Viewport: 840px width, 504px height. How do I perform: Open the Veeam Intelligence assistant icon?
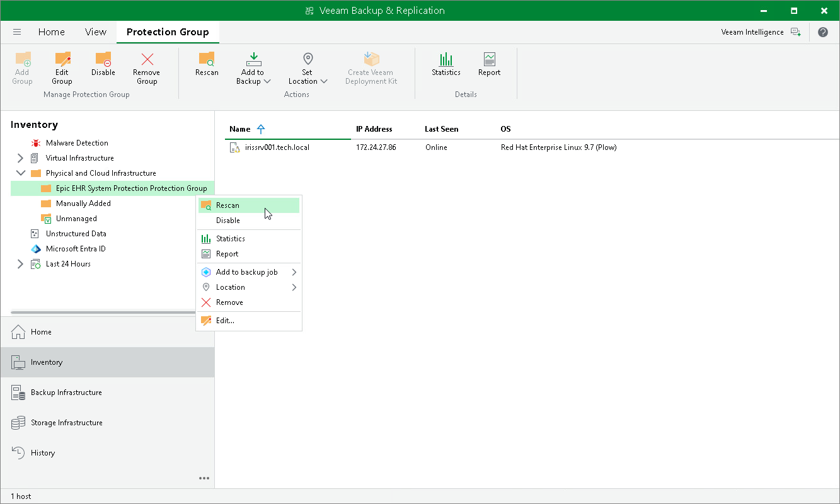click(x=796, y=32)
